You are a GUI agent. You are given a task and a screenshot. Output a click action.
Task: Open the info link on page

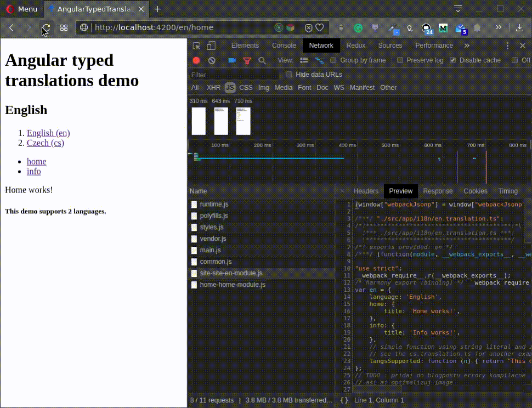pos(34,171)
